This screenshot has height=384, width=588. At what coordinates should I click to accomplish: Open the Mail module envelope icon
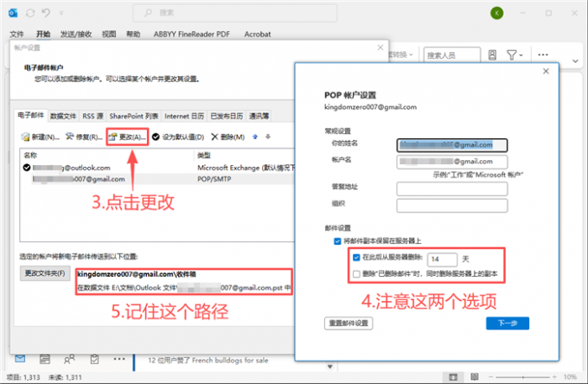[20, 359]
